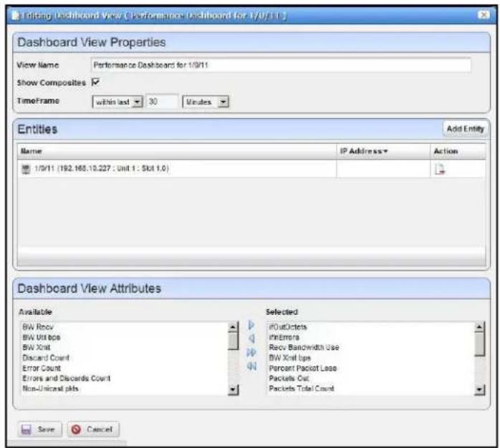Click up arrow of Available list scrollbar
Viewport: 500px width, 448px height.
233,326
